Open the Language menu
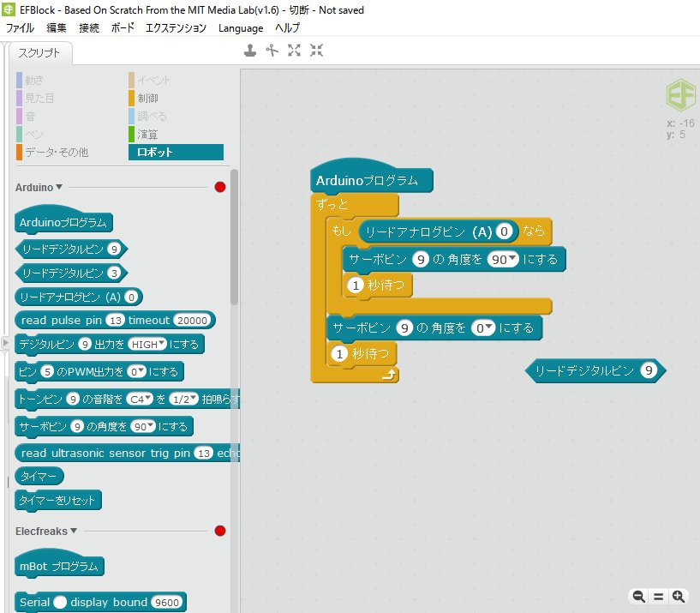This screenshot has height=613, width=700. 241,28
